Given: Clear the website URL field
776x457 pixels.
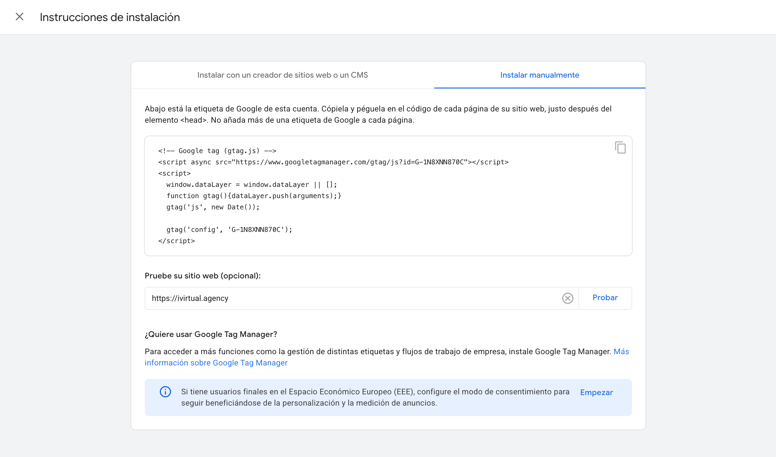Looking at the screenshot, I should (x=567, y=298).
